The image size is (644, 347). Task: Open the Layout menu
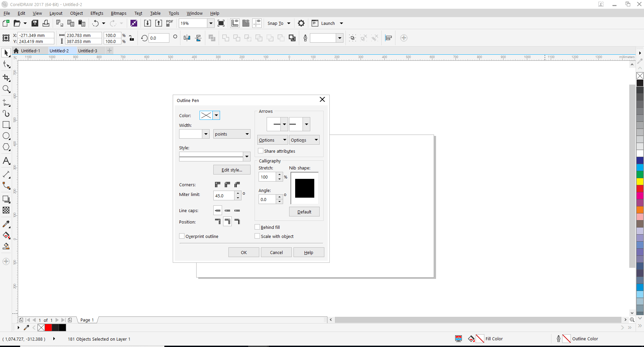[x=56, y=13]
